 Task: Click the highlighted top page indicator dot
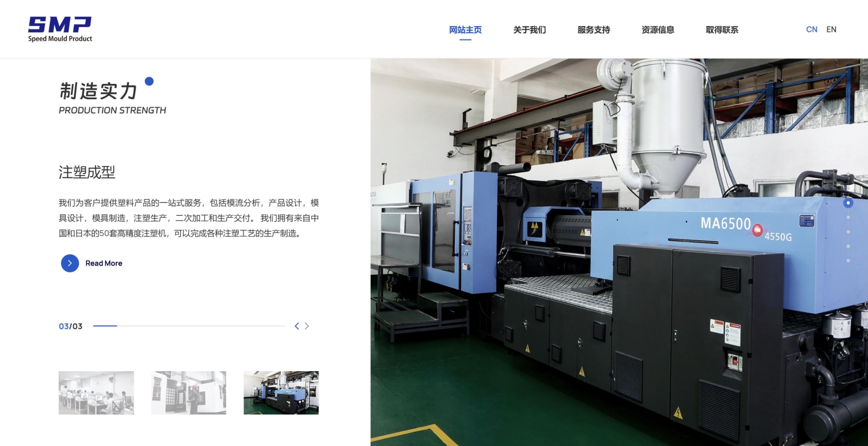click(848, 203)
